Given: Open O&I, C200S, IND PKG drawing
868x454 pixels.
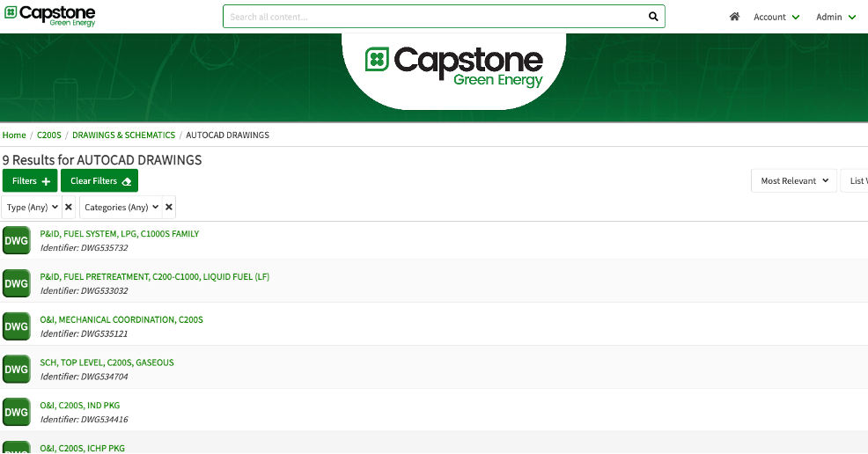Looking at the screenshot, I should (x=80, y=406).
